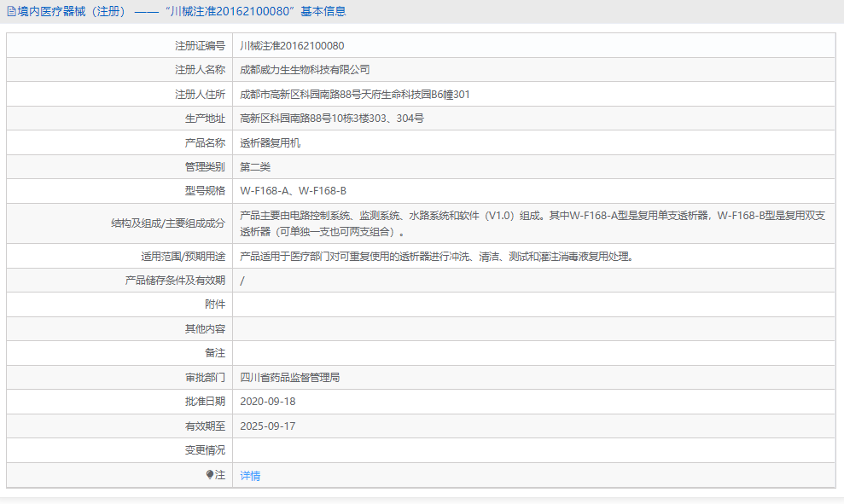
Task: Select the 变更情况 label
Action: [205, 450]
